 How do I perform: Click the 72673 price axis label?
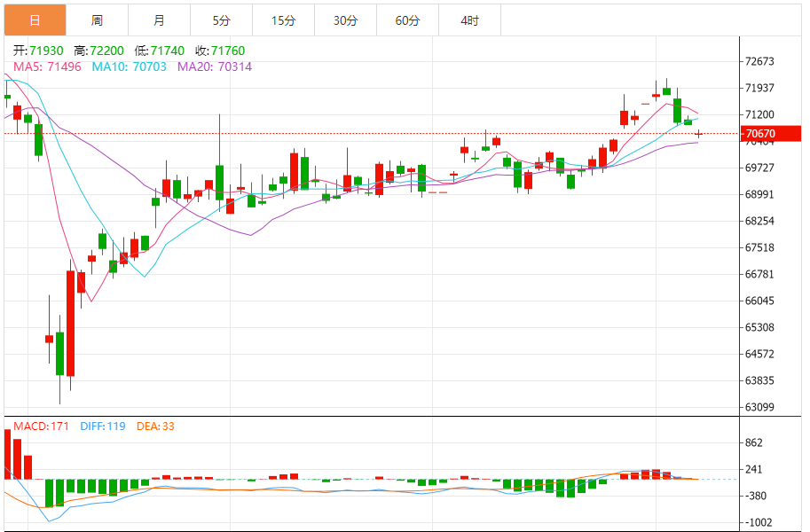[759, 61]
